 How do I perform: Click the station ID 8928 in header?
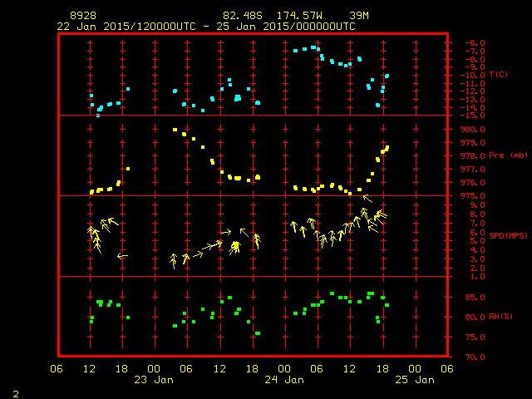(83, 16)
